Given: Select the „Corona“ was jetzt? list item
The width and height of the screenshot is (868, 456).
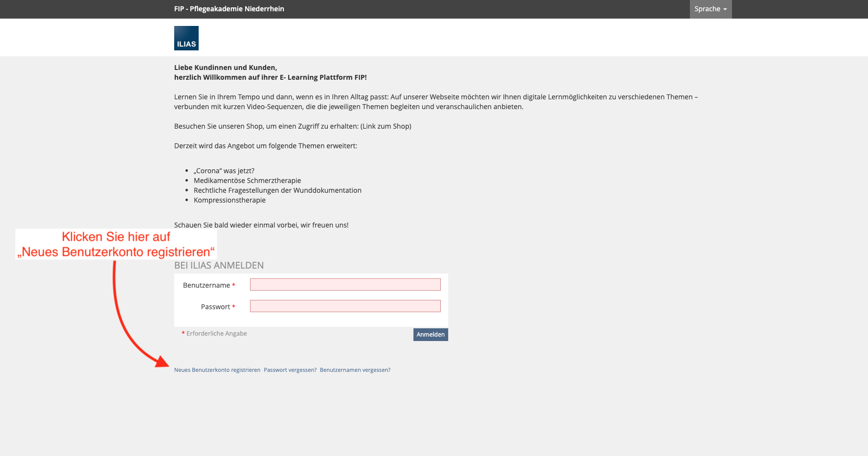Looking at the screenshot, I should pyautogui.click(x=224, y=171).
